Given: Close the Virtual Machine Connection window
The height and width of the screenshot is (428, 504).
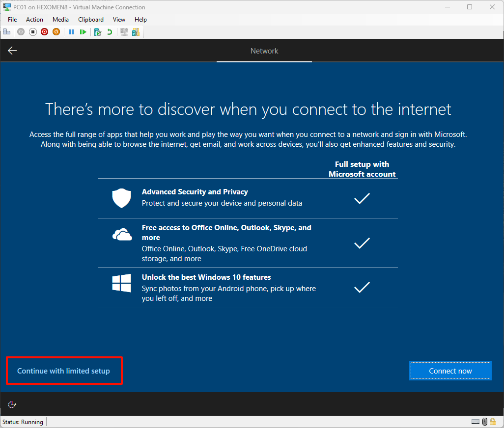Looking at the screenshot, I should click(x=492, y=7).
